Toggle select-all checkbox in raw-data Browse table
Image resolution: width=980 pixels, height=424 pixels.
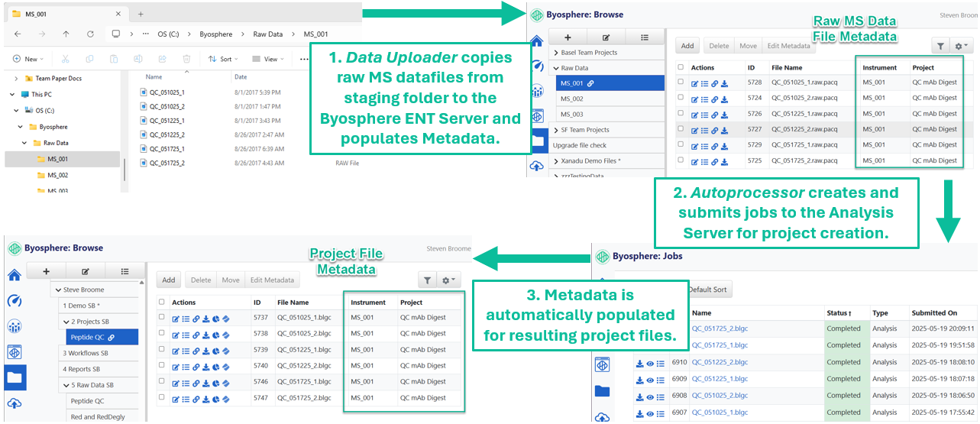coord(681,67)
